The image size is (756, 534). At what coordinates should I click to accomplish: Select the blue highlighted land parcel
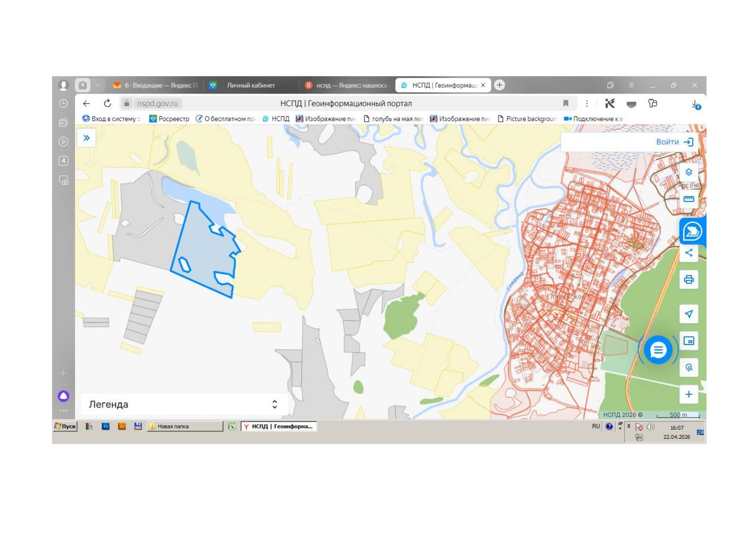click(206, 249)
